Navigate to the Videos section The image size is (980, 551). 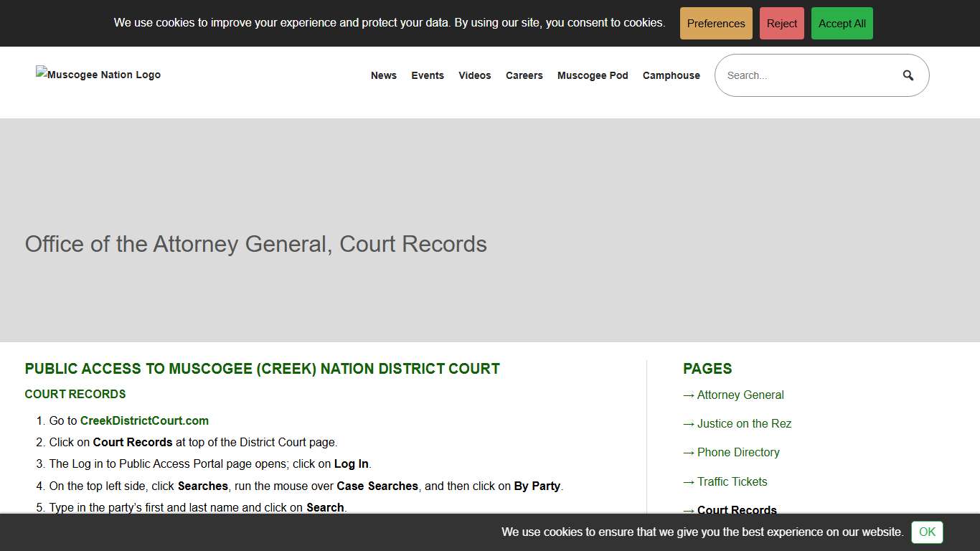click(x=474, y=75)
